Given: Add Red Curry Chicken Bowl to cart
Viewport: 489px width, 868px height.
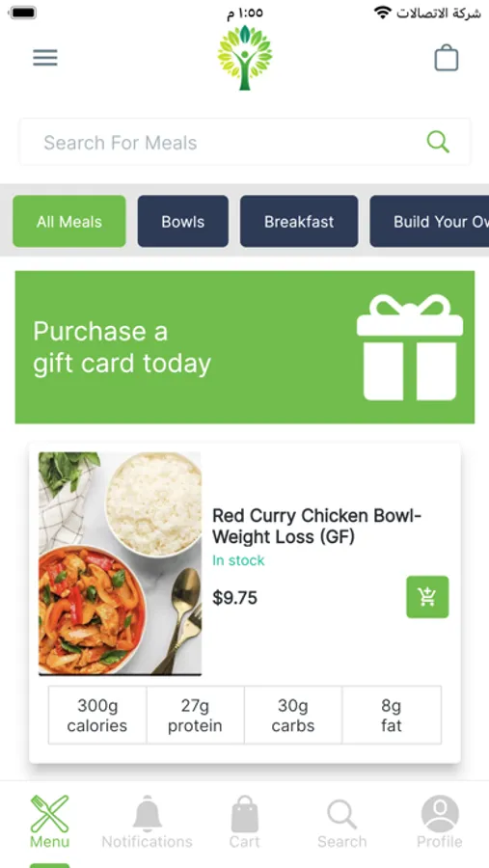Looking at the screenshot, I should click(427, 597).
